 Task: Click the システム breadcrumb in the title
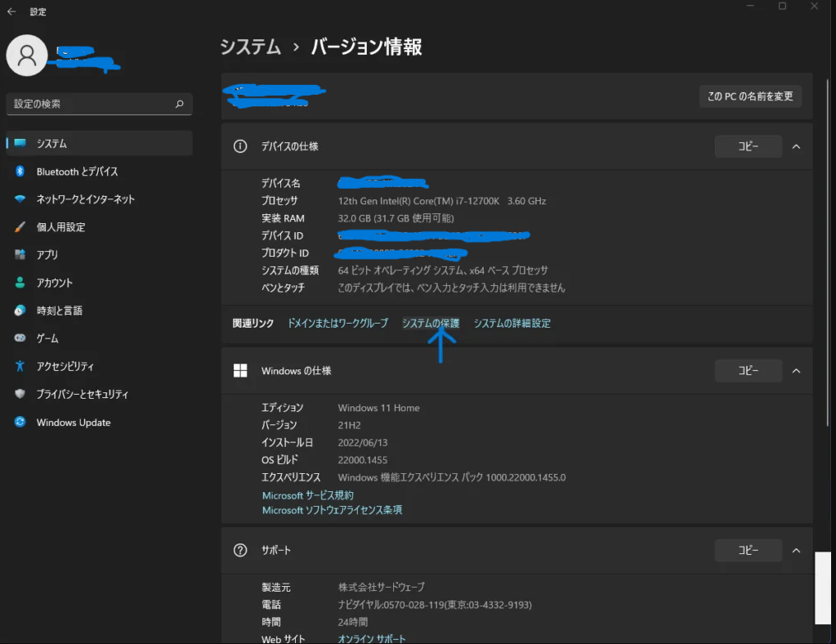(x=251, y=47)
